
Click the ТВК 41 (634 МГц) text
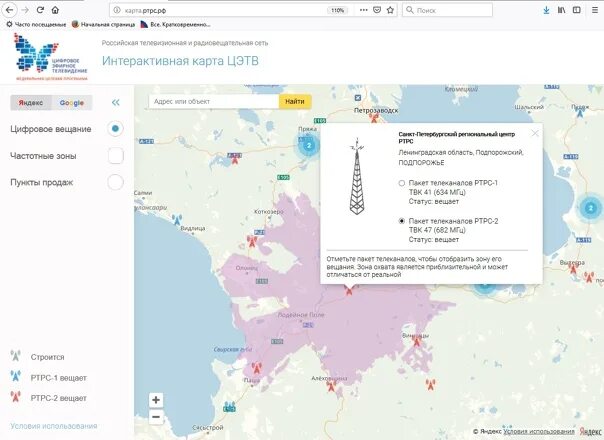(437, 192)
